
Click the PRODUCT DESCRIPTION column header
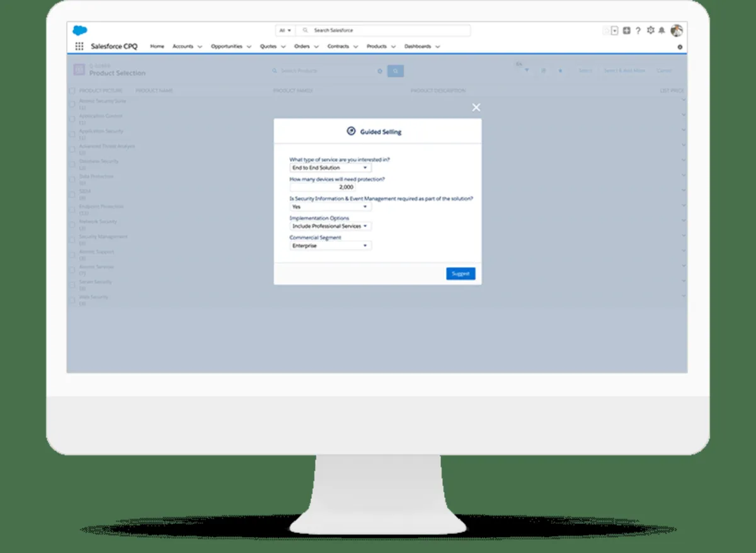click(x=438, y=91)
